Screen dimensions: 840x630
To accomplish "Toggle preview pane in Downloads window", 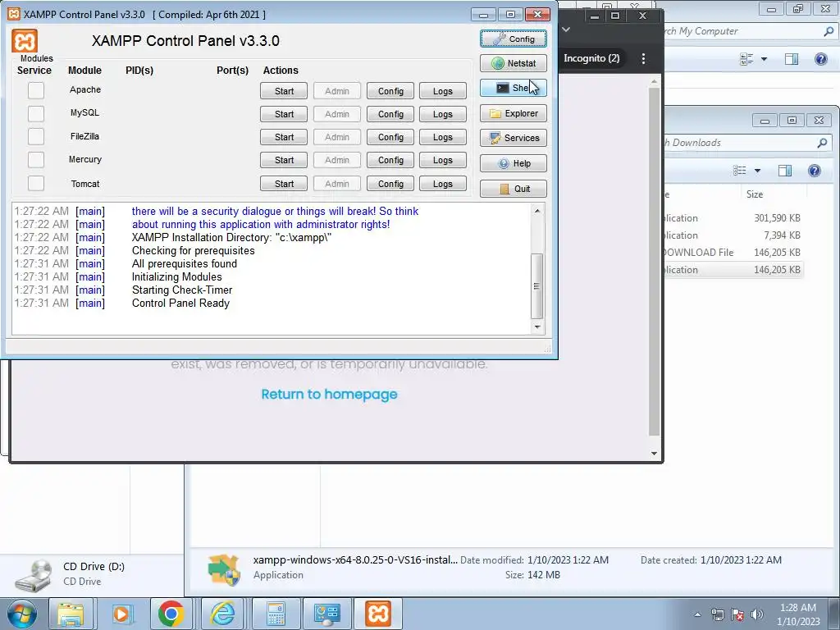I will tap(785, 171).
